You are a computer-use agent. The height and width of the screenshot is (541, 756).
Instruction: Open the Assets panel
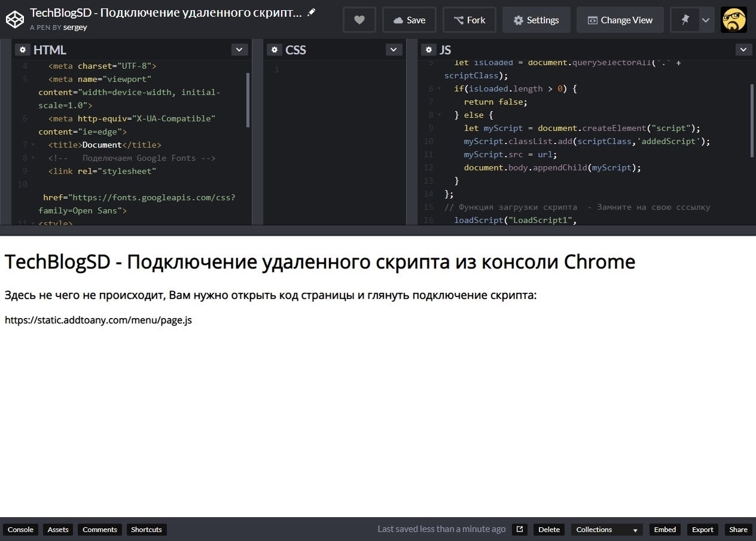[x=58, y=530]
